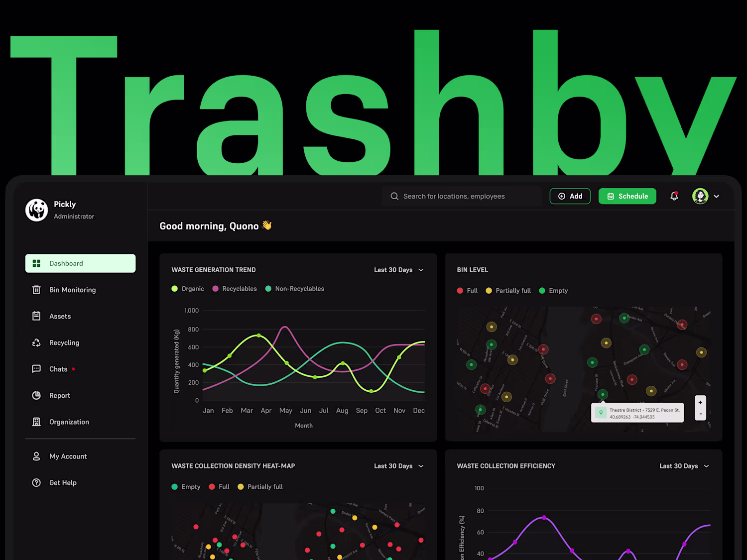747x560 pixels.
Task: Click the WASTE GENERATION TREND title
Action: pyautogui.click(x=214, y=270)
